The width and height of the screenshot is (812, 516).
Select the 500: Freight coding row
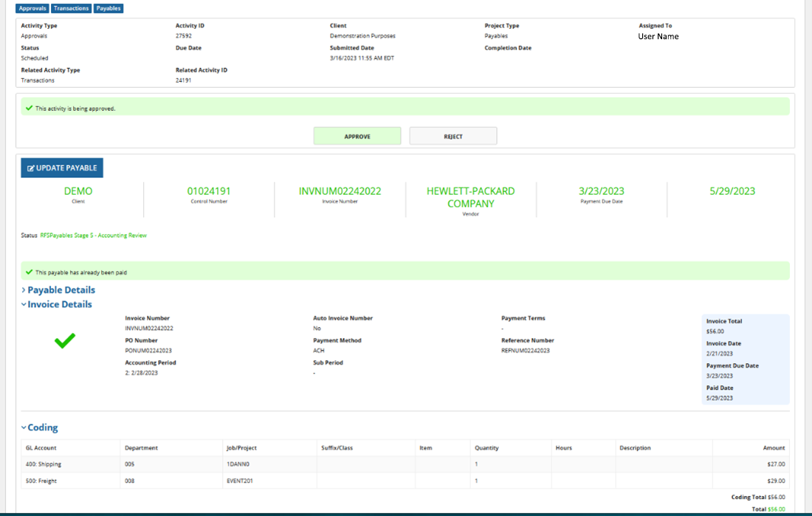point(41,481)
